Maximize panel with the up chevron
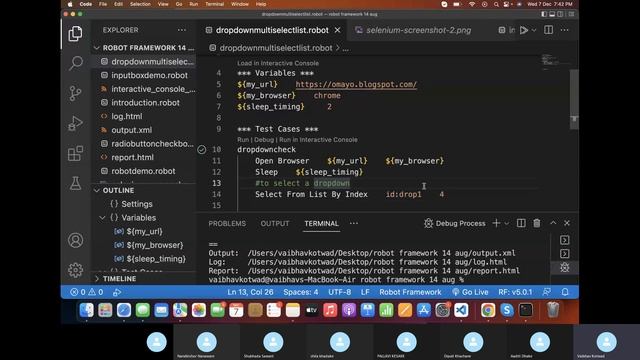The width and height of the screenshot is (640, 360). click(x=553, y=223)
